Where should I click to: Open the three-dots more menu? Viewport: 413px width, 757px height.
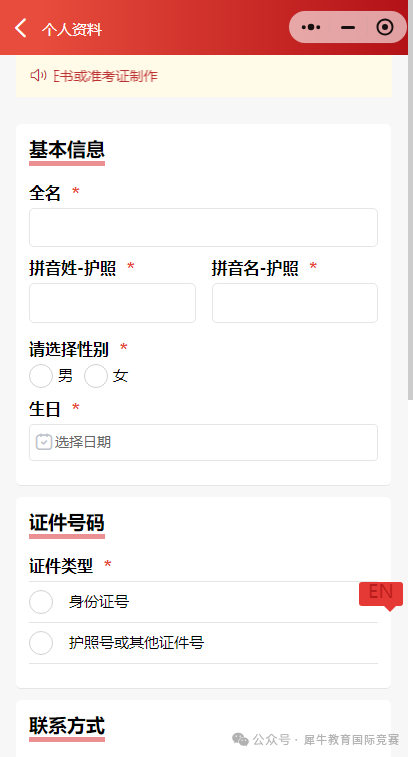(x=311, y=28)
